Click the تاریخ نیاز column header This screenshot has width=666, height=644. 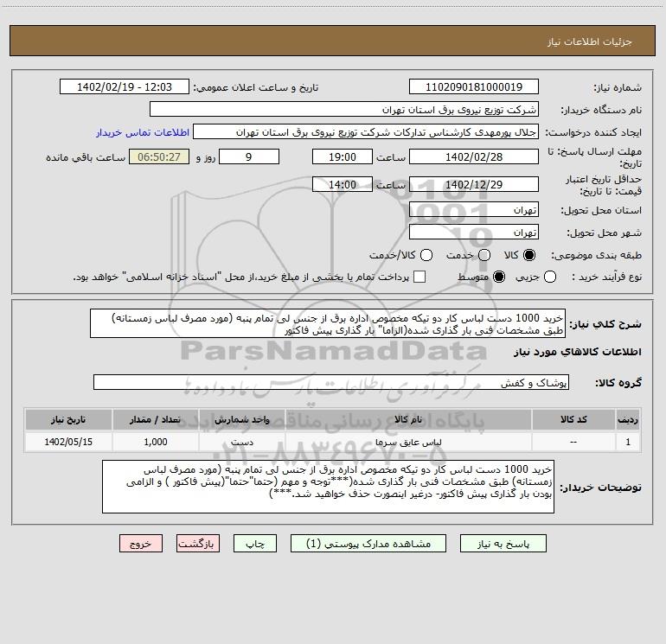(68, 419)
